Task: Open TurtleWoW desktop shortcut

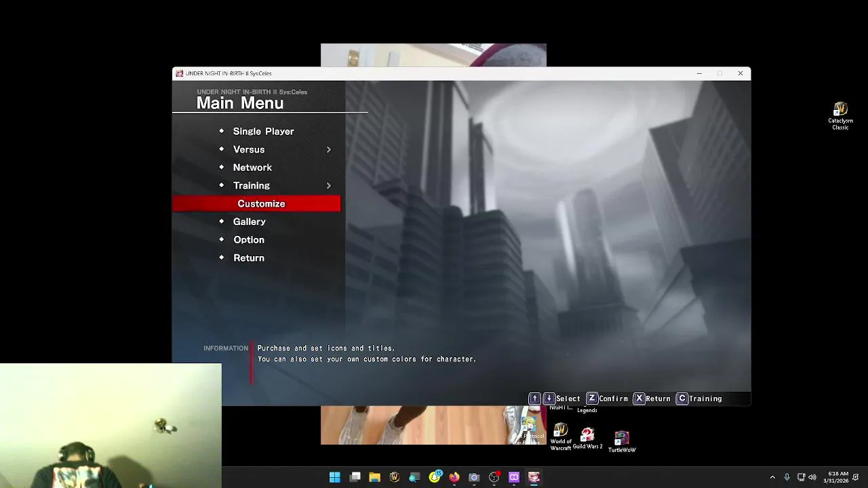Action: tap(622, 441)
